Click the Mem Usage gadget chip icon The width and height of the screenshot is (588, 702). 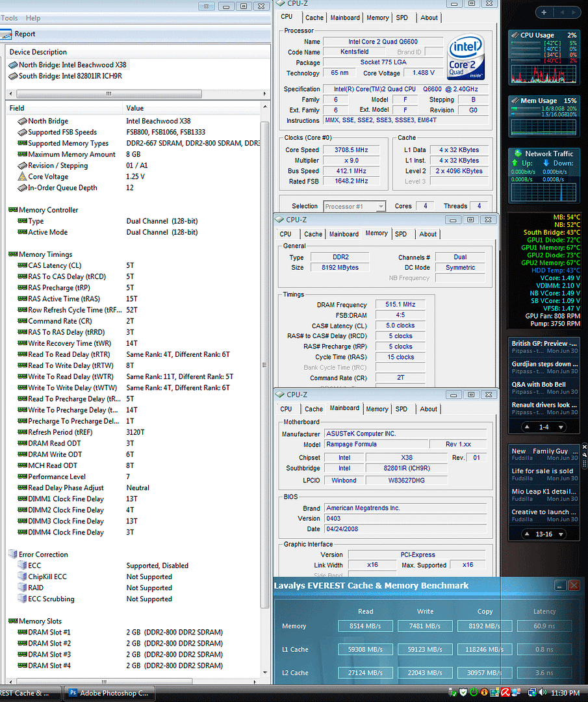click(x=515, y=101)
